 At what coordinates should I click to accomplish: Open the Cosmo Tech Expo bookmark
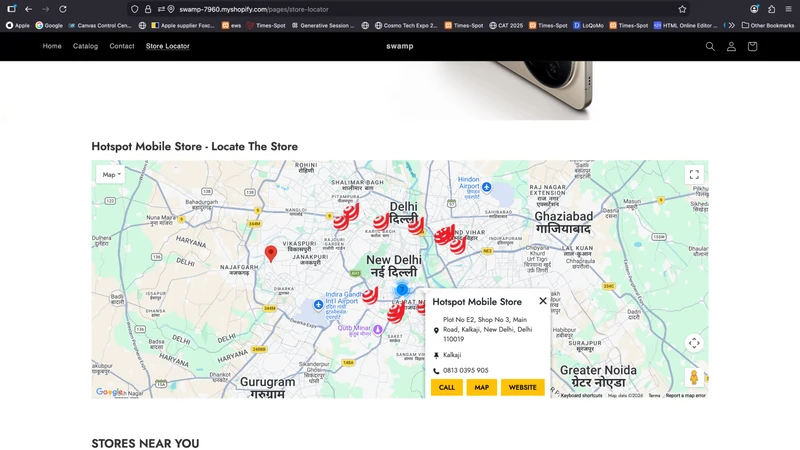(406, 25)
